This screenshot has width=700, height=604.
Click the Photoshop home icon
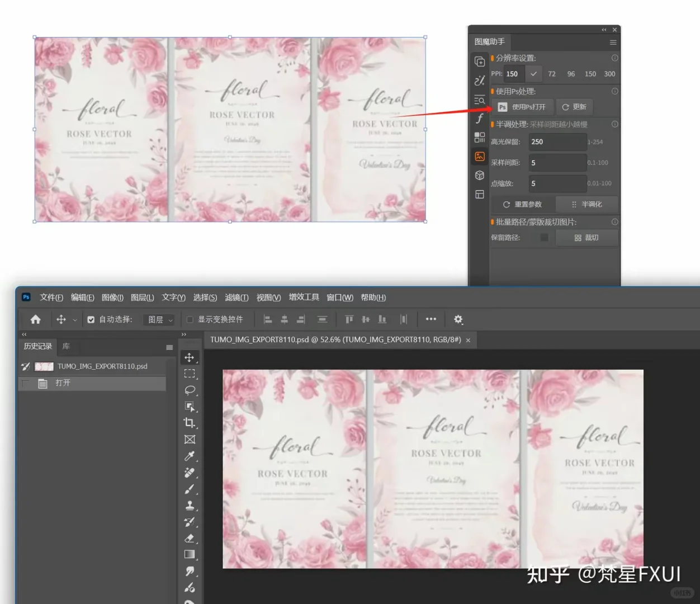pyautogui.click(x=36, y=319)
